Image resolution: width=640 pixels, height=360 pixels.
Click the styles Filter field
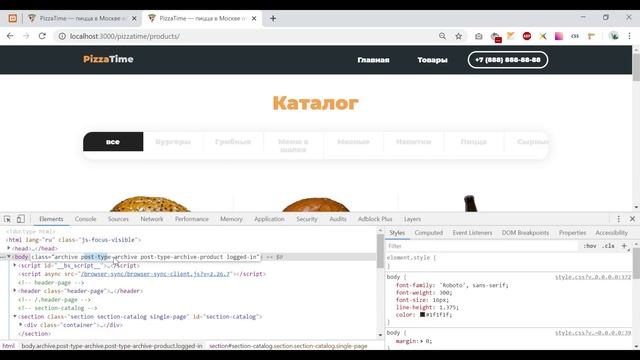482,246
